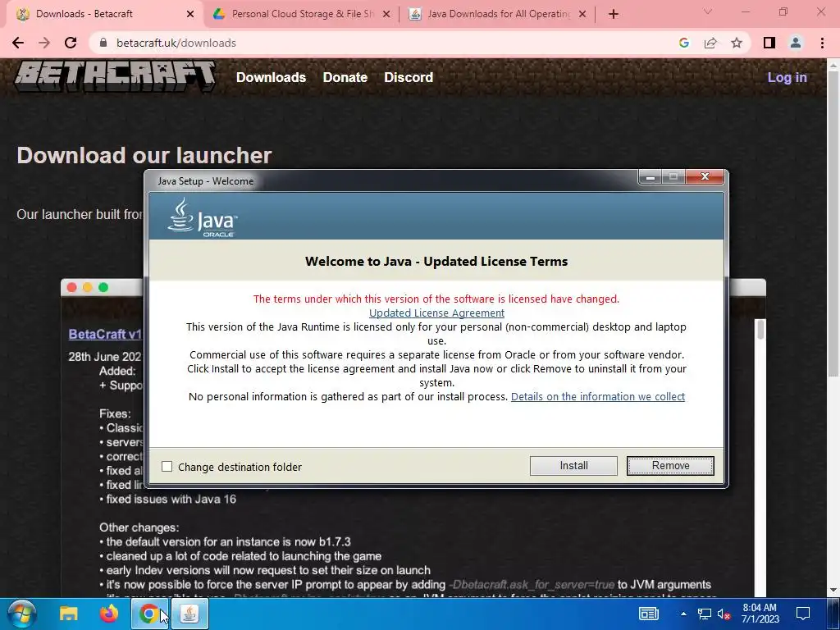The image size is (840, 630).
Task: Close the Java Downloads tab
Action: 582,14
